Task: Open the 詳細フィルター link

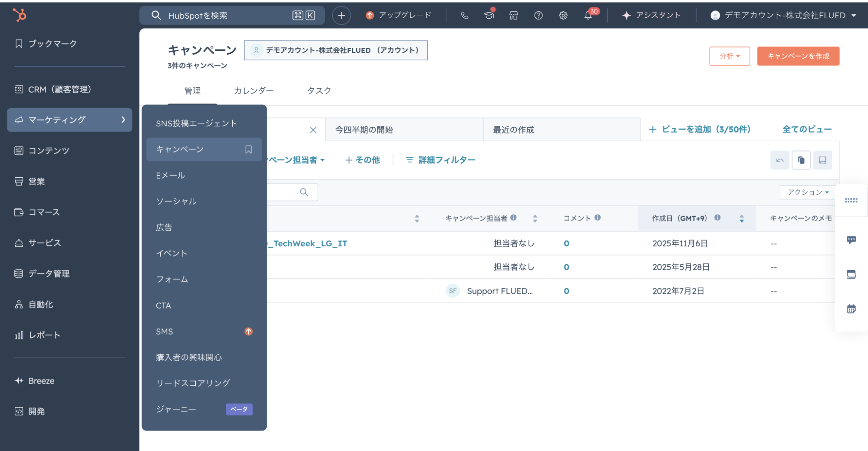Action: click(441, 160)
